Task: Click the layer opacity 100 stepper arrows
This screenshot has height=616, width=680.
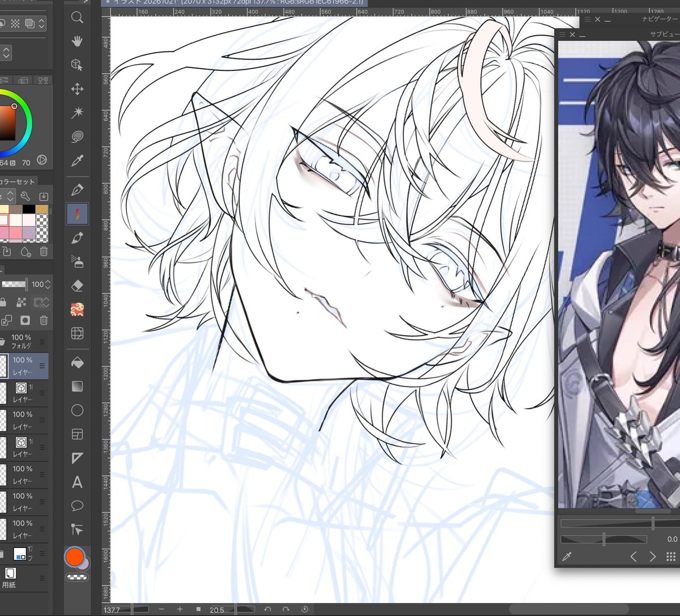Action: coord(48,284)
